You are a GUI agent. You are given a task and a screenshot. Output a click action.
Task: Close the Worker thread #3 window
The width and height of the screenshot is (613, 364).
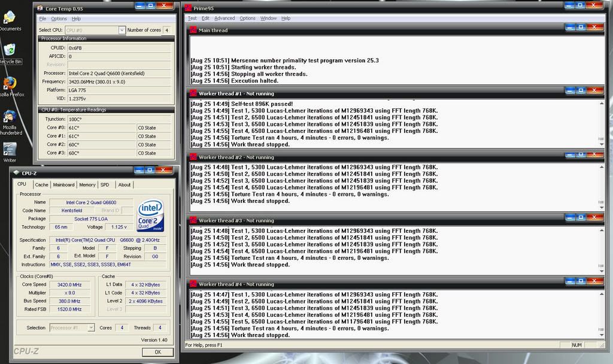(594, 217)
